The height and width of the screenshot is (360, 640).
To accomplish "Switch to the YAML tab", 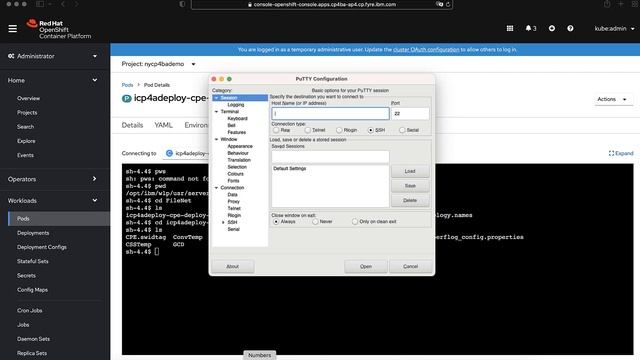I will 163,125.
